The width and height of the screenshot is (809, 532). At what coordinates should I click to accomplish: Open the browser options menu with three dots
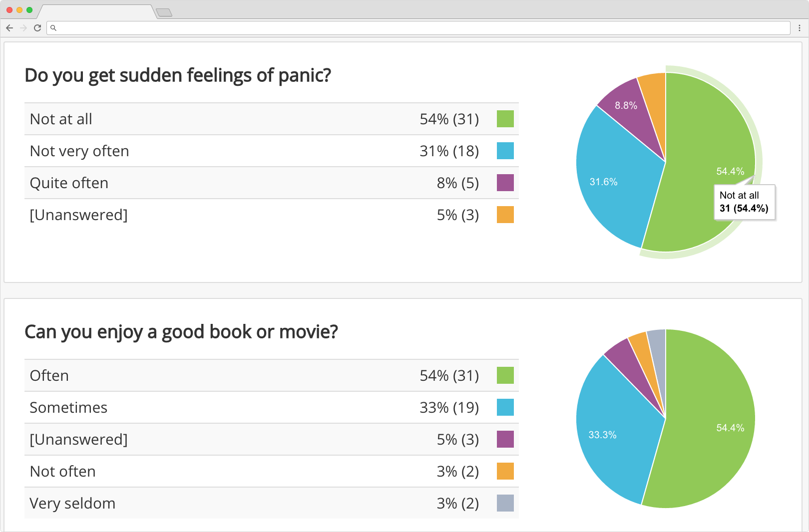(800, 28)
